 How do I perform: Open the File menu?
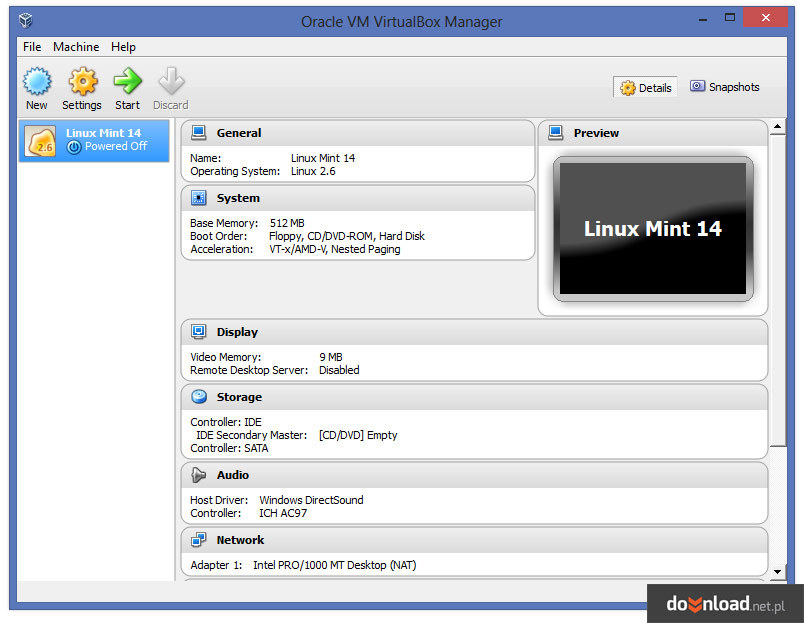coord(32,47)
